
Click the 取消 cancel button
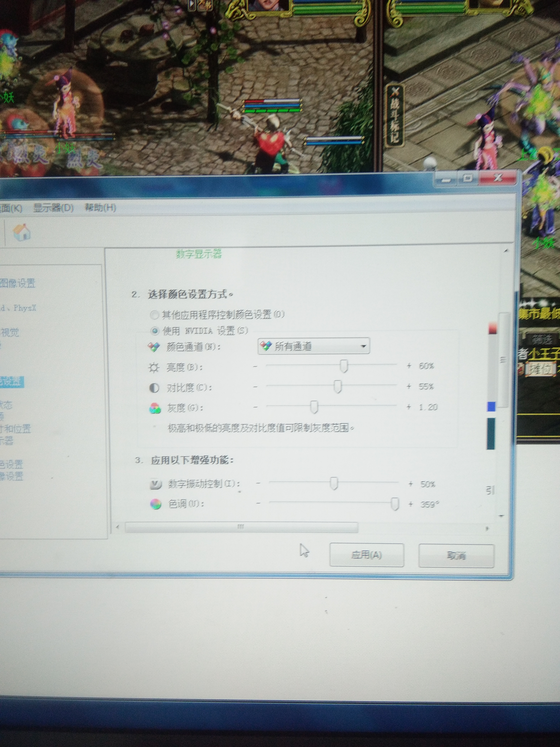[x=456, y=555]
